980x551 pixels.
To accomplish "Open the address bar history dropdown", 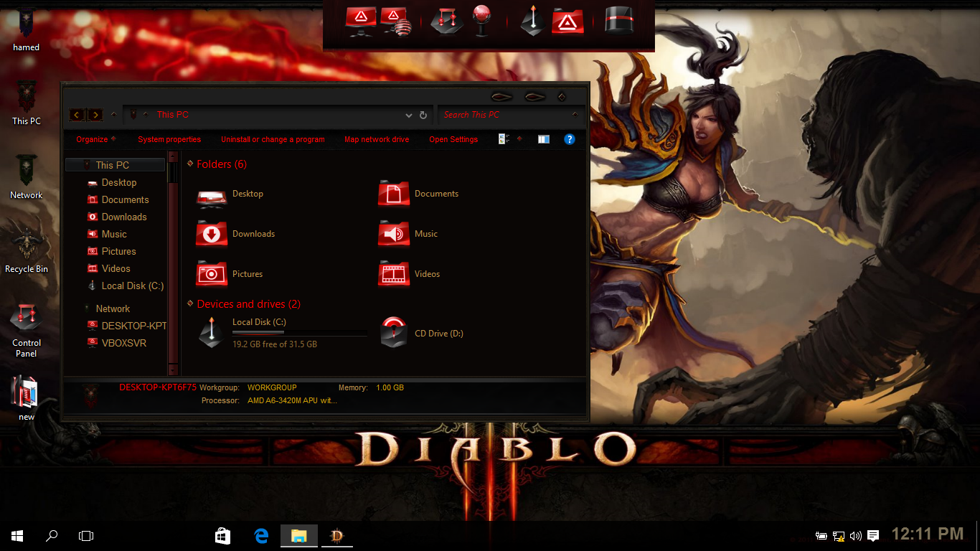I will point(408,115).
